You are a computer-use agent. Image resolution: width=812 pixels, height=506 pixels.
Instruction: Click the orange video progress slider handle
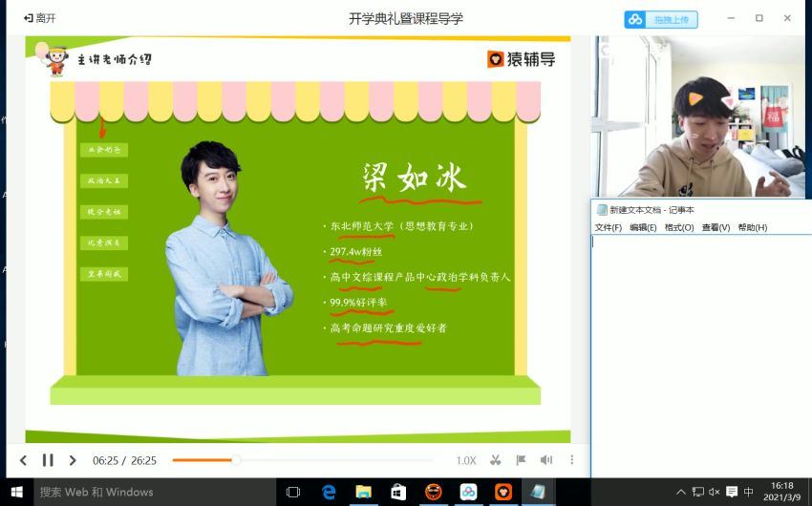pyautogui.click(x=236, y=459)
